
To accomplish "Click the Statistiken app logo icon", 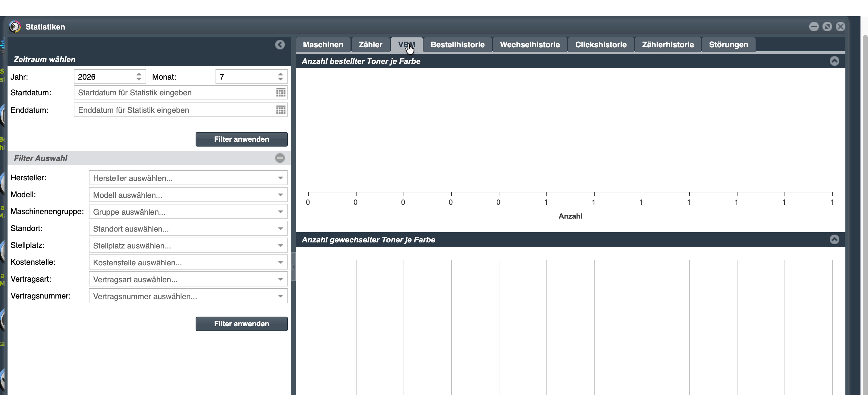I will [x=15, y=27].
